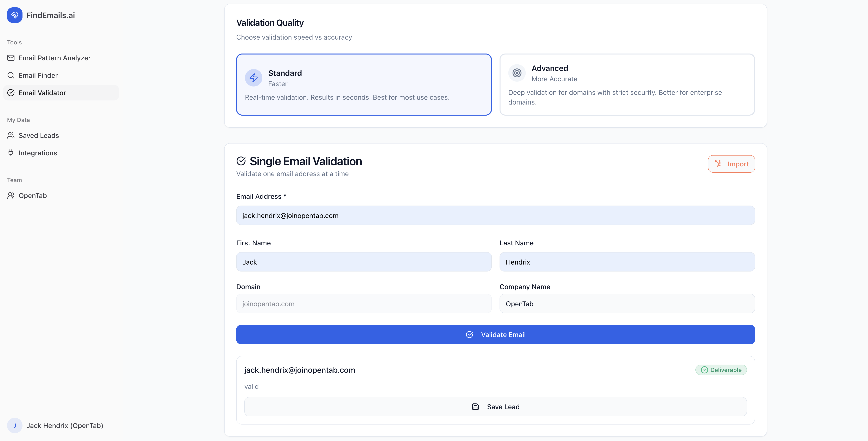Open the Integrations page
Viewport: 868px width, 441px height.
tap(38, 153)
